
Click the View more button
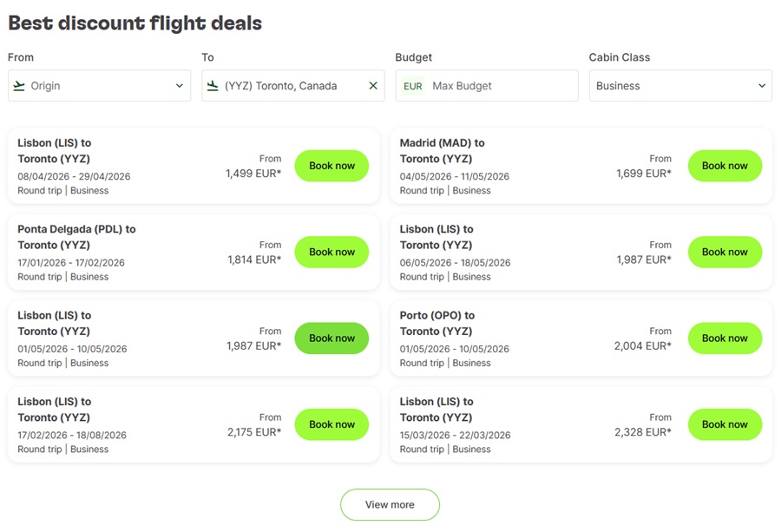pyautogui.click(x=390, y=505)
